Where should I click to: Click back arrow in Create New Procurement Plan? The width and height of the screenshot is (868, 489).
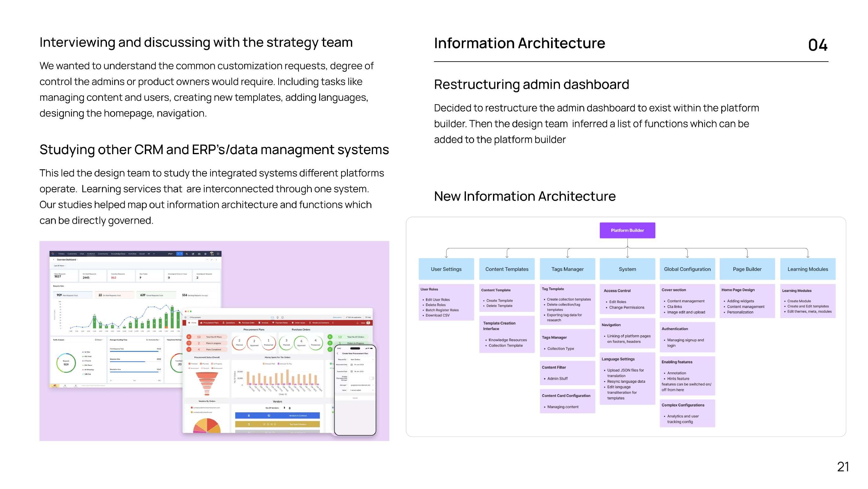pos(338,353)
